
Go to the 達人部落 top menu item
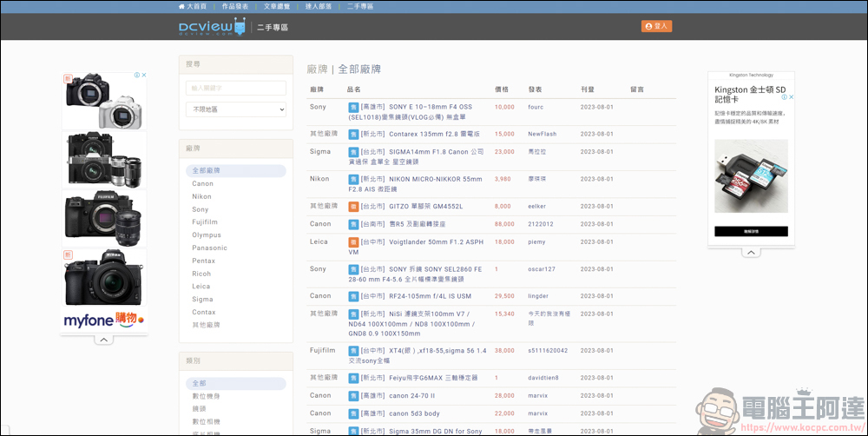pos(318,6)
